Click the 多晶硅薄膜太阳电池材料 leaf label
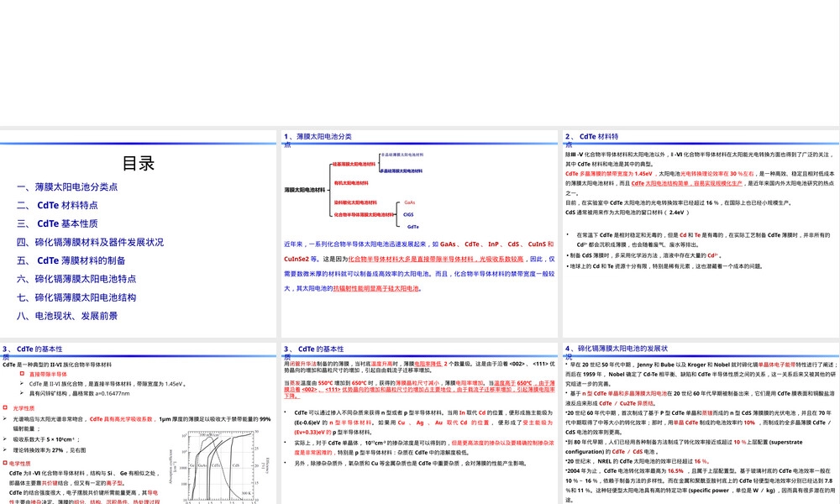The width and height of the screenshot is (840, 504). 402,171
